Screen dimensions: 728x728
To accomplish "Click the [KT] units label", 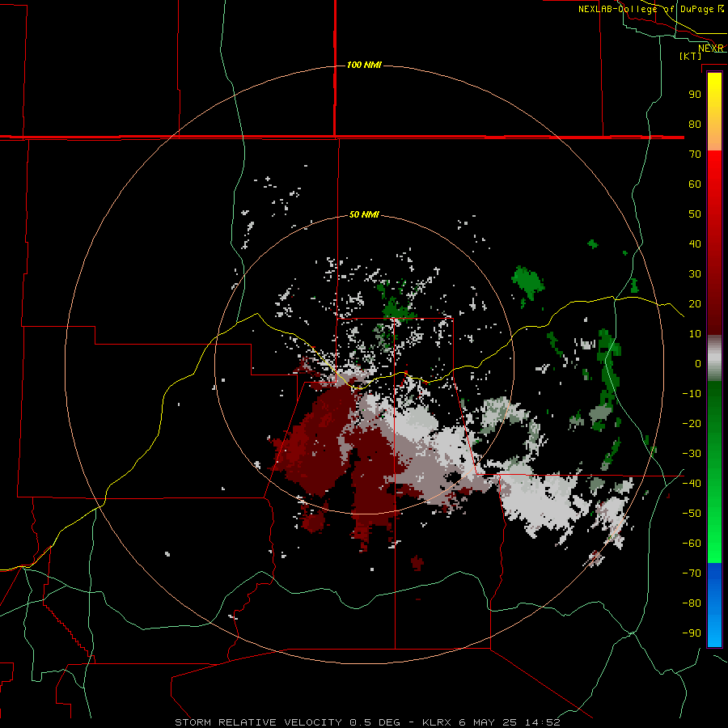I will (x=690, y=56).
